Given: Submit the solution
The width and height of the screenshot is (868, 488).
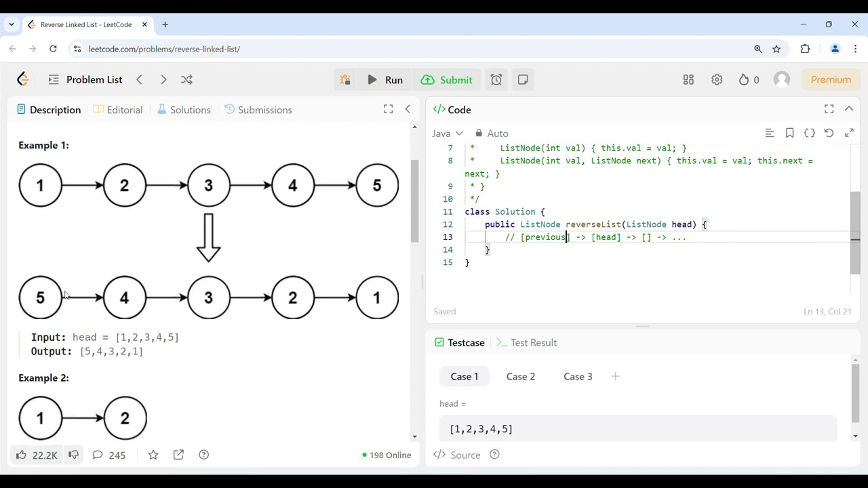Looking at the screenshot, I should pos(447,79).
